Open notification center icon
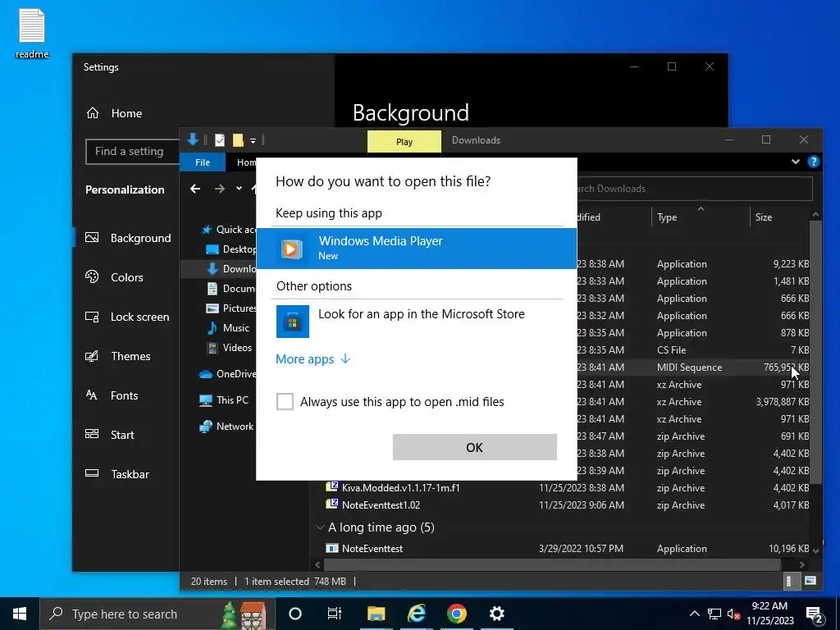Screen dimensions: 840x630 click(x=814, y=614)
